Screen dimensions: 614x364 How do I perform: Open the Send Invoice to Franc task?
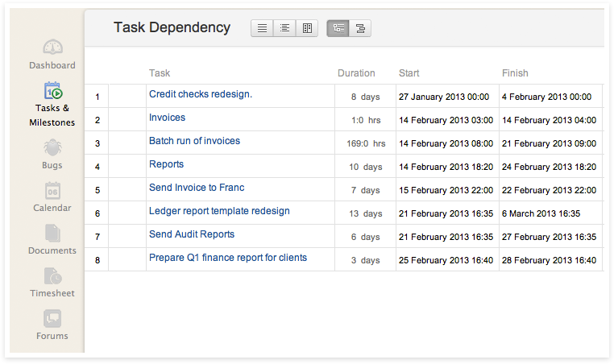click(x=197, y=188)
